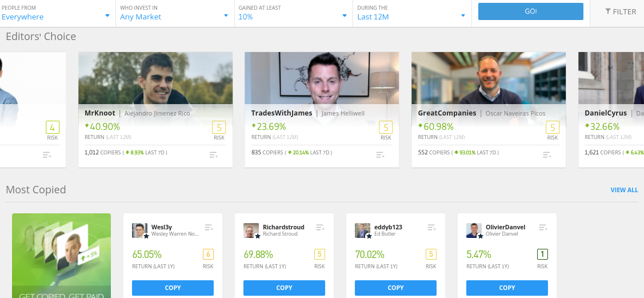Viewport: 644px width, 298px height.
Task: Click Editors' Choice heading
Action: (x=41, y=37)
